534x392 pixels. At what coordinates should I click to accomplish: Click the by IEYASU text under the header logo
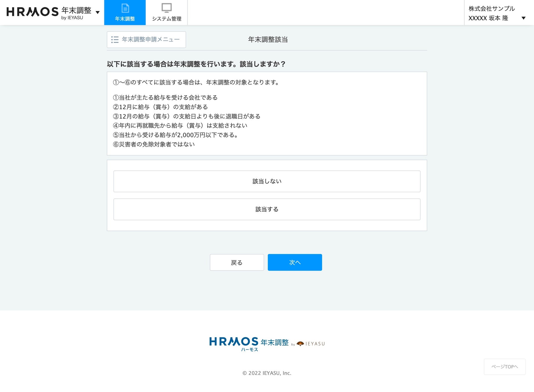[72, 18]
